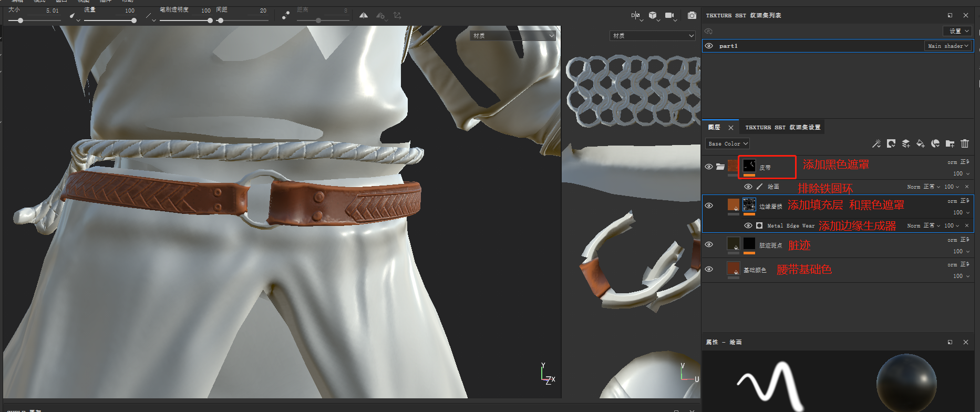Hide the 皮带 folder layer
980x412 pixels.
tap(709, 167)
